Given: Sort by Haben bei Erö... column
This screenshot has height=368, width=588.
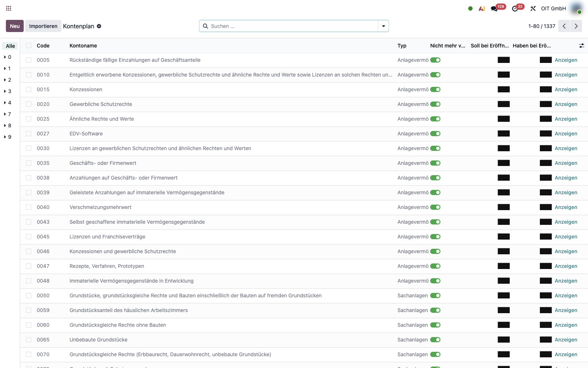Looking at the screenshot, I should pyautogui.click(x=532, y=46).
